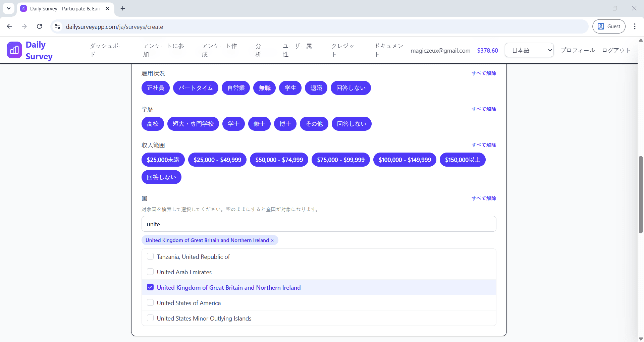This screenshot has width=644, height=342.
Task: Open the browser three-dot menu icon
Action: [635, 26]
